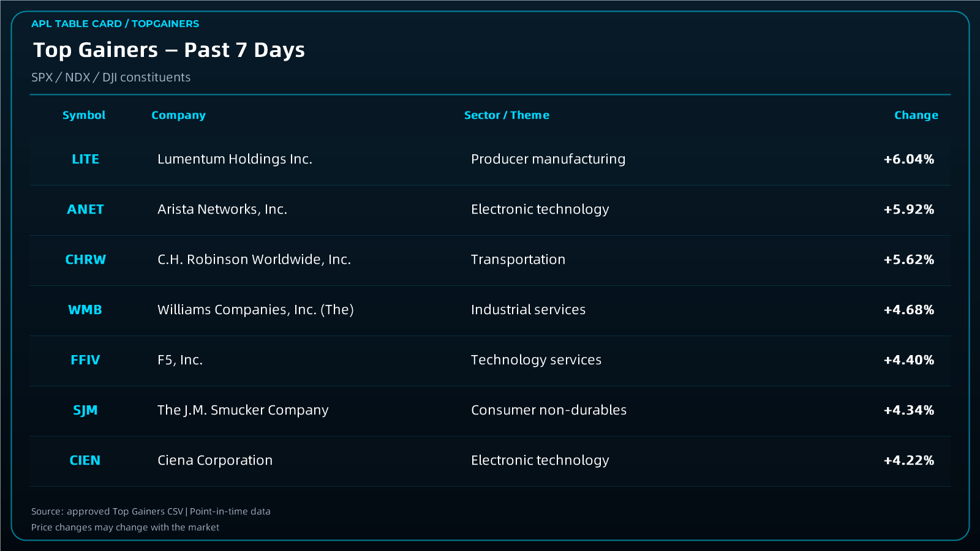Click the SPX / NDX / DJI constituents subtitle
Screen dimensions: 980x551
(x=111, y=78)
